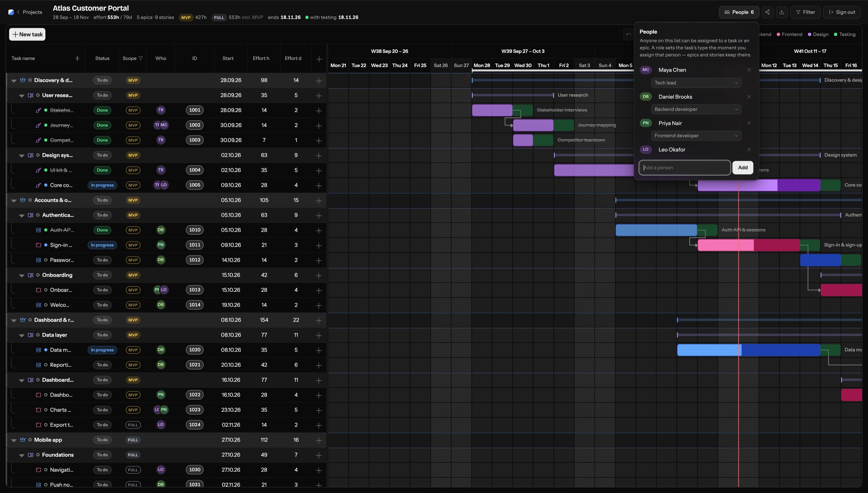Collapse the Discovery & d... epic

click(x=14, y=81)
